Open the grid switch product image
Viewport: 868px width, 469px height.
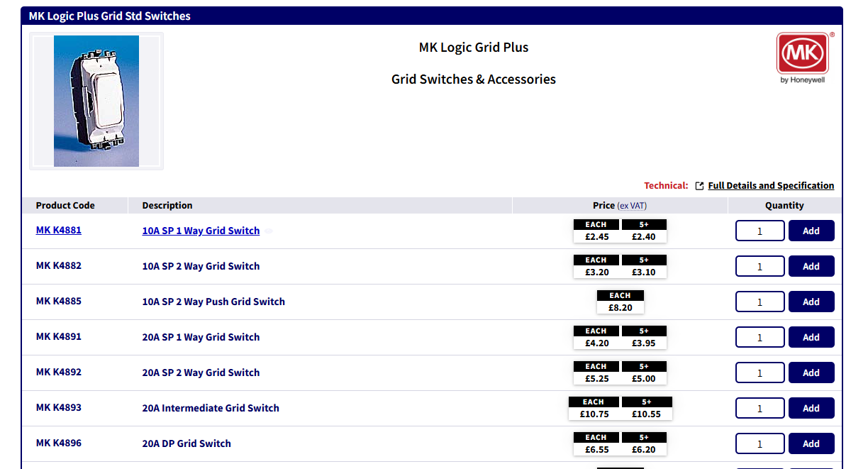click(96, 101)
